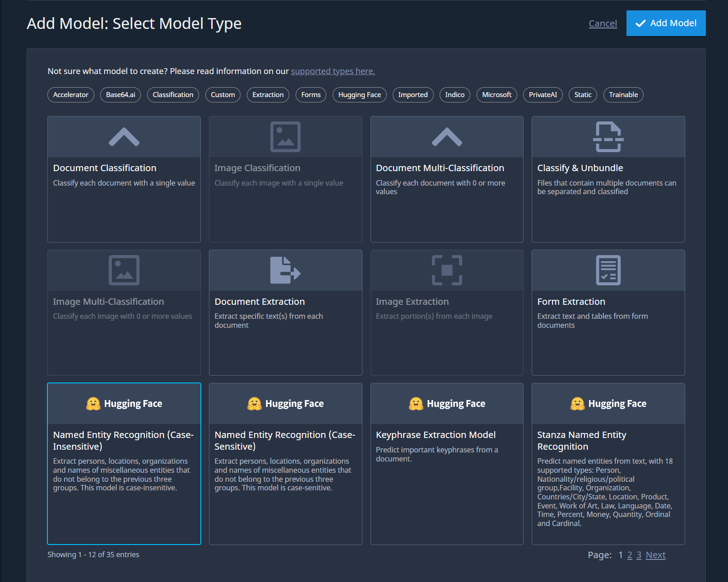Viewport: 728px width, 582px height.
Task: Filter by the Accelerator tag
Action: click(x=71, y=95)
